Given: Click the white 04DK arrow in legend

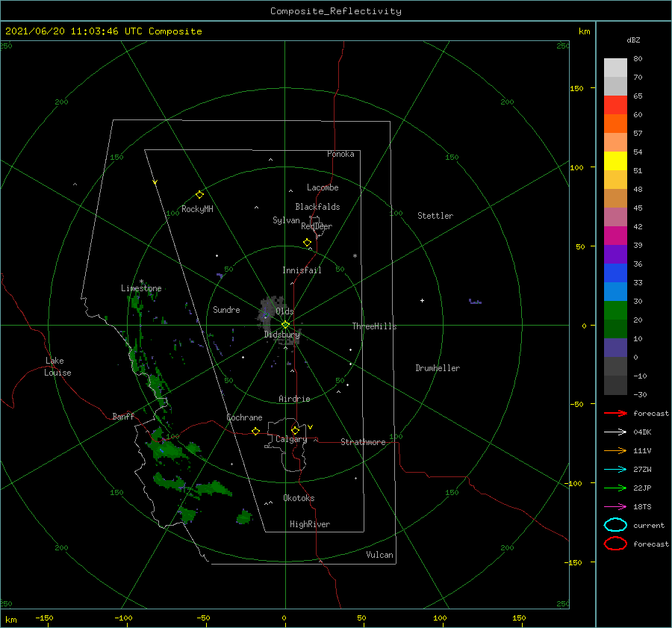Looking at the screenshot, I should pos(615,432).
